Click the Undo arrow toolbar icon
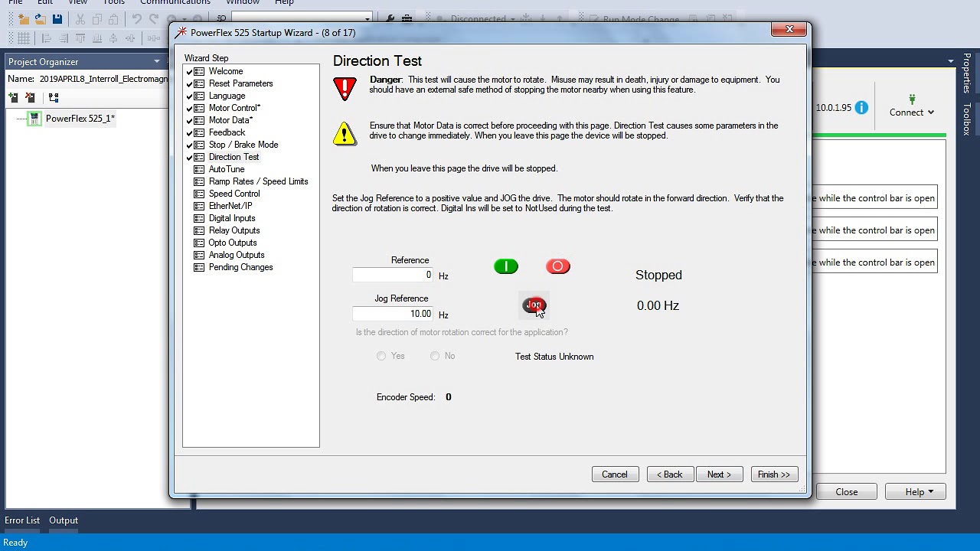 click(x=136, y=19)
